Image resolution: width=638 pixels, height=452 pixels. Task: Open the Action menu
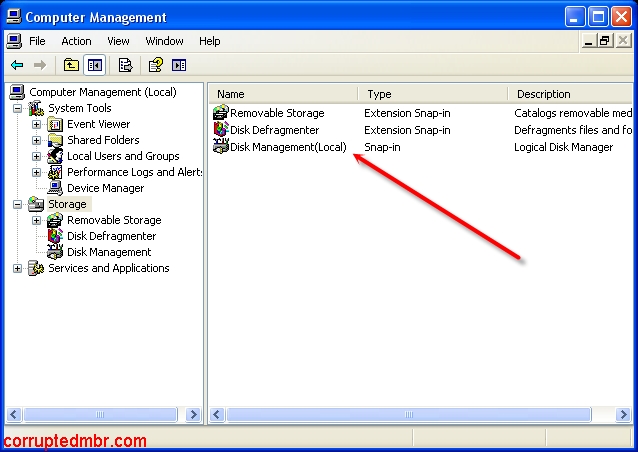(76, 41)
